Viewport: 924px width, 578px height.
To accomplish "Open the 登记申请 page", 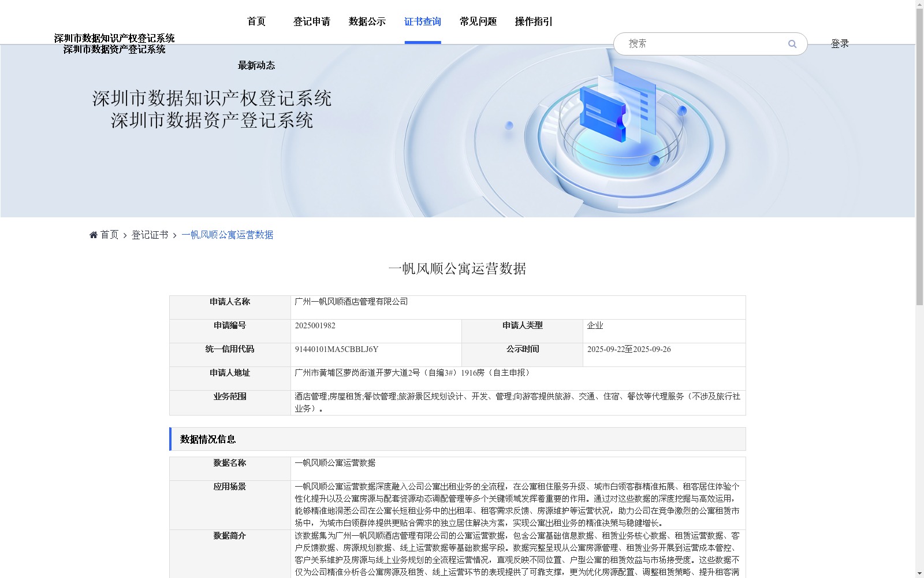I will coord(312,21).
